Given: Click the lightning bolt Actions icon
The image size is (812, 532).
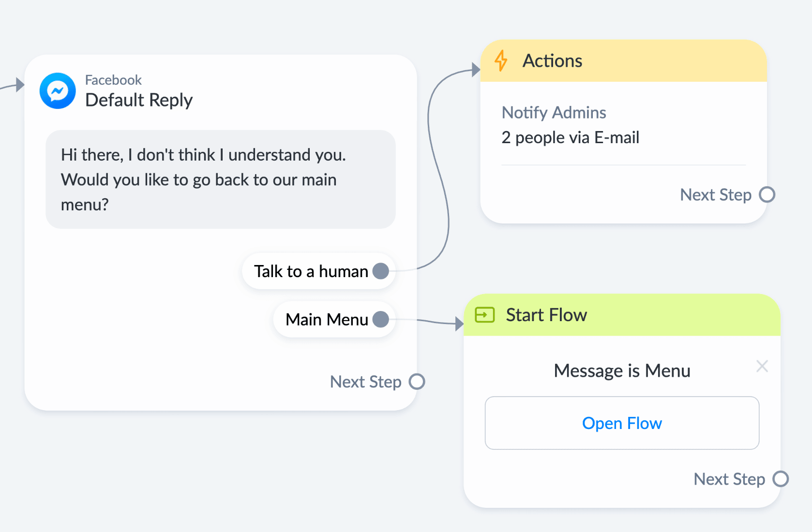Looking at the screenshot, I should pos(501,61).
